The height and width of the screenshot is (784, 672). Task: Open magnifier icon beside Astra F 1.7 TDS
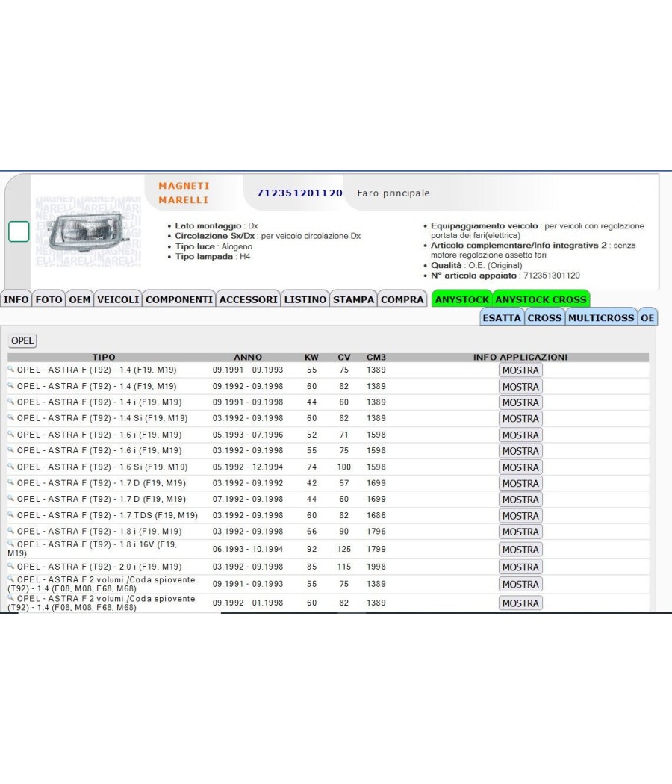(x=11, y=515)
